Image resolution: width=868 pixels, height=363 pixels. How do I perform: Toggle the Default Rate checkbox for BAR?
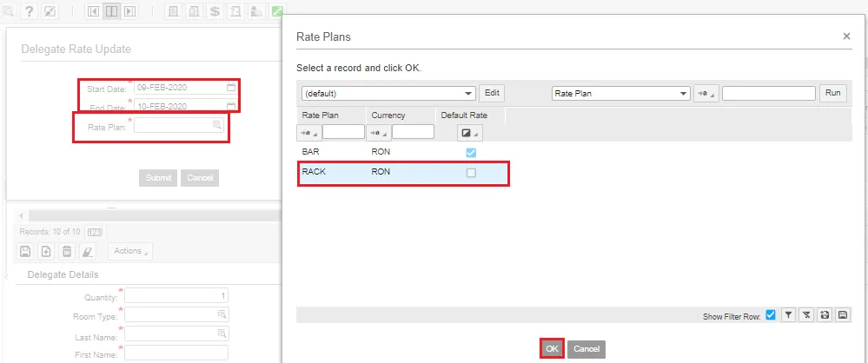(x=471, y=153)
